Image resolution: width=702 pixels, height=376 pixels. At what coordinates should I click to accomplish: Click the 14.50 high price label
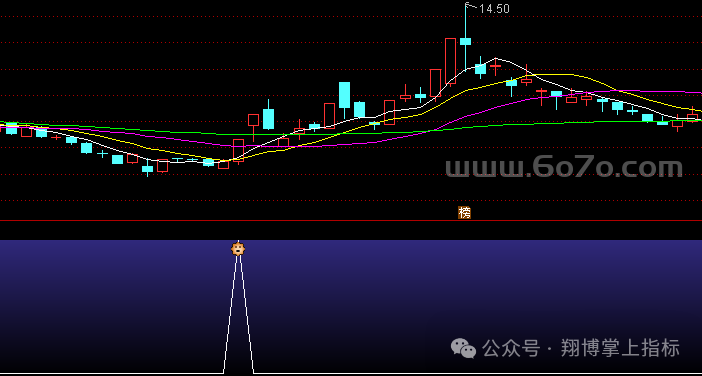(494, 9)
